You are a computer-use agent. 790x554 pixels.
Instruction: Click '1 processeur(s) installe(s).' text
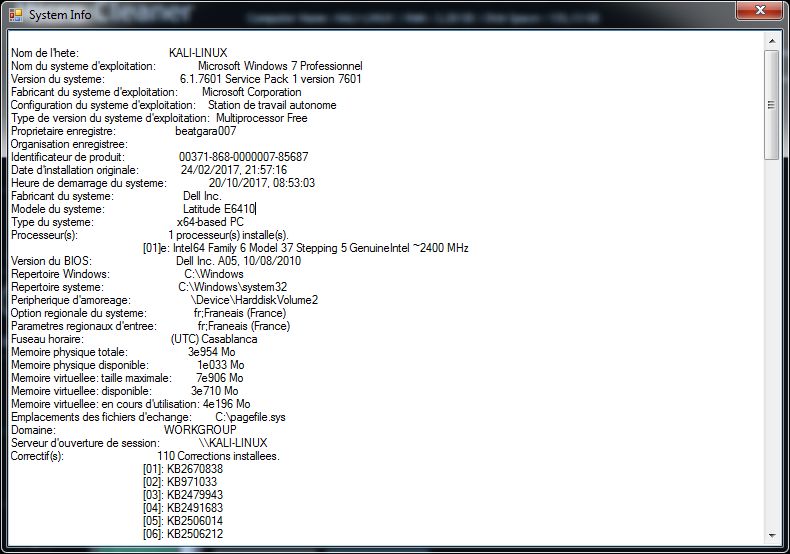point(228,235)
